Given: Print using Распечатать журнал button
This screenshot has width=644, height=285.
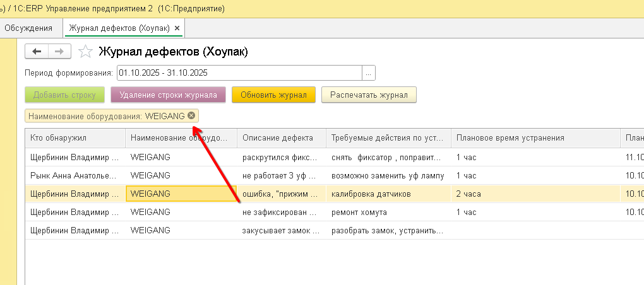Looking at the screenshot, I should point(369,95).
